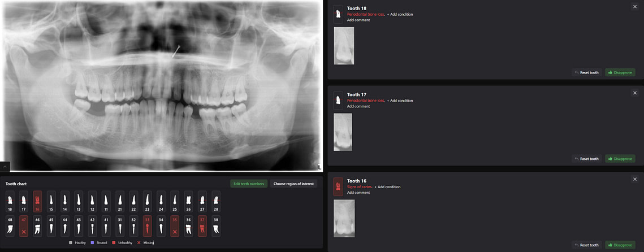Open Tooth 16 x-ray crop thumbnail
The image size is (644, 252).
[344, 218]
